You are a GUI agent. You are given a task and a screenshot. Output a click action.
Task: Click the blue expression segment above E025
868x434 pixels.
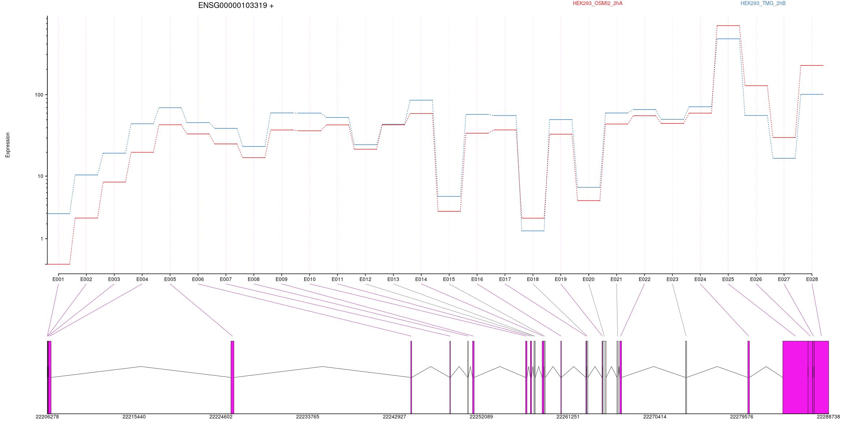[x=728, y=39]
